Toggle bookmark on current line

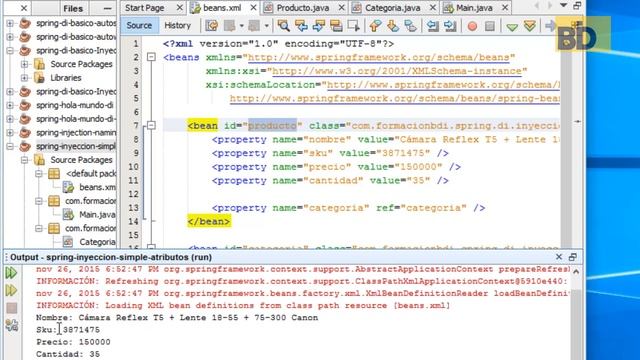(x=410, y=26)
